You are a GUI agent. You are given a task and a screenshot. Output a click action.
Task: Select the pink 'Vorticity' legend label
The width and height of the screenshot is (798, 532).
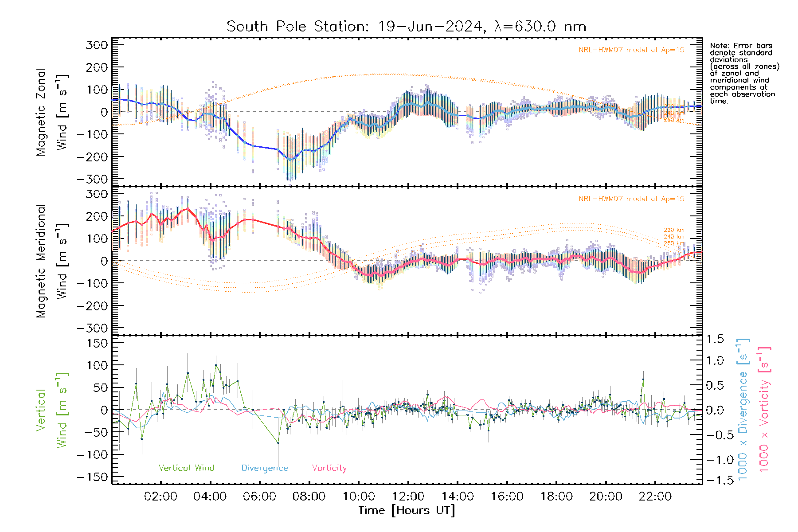[329, 468]
